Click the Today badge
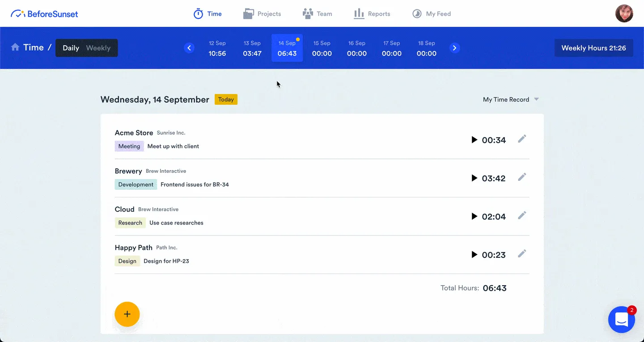 226,99
